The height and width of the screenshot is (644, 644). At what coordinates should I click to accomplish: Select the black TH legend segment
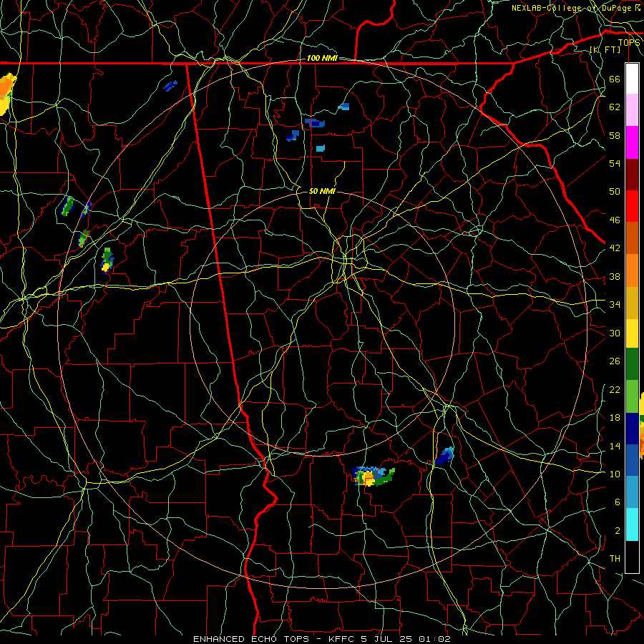(632, 557)
